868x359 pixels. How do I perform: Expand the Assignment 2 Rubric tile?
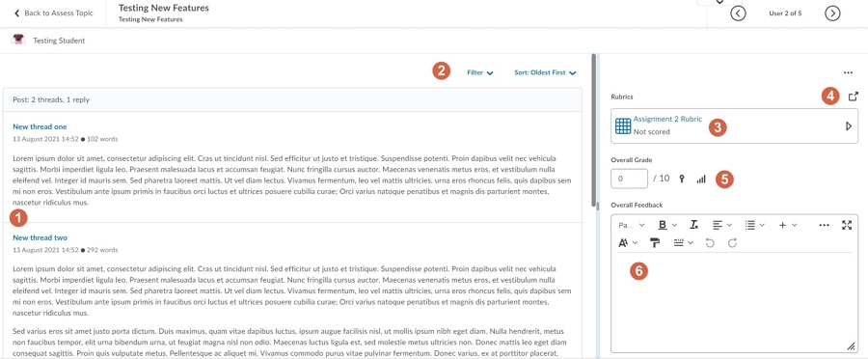849,126
